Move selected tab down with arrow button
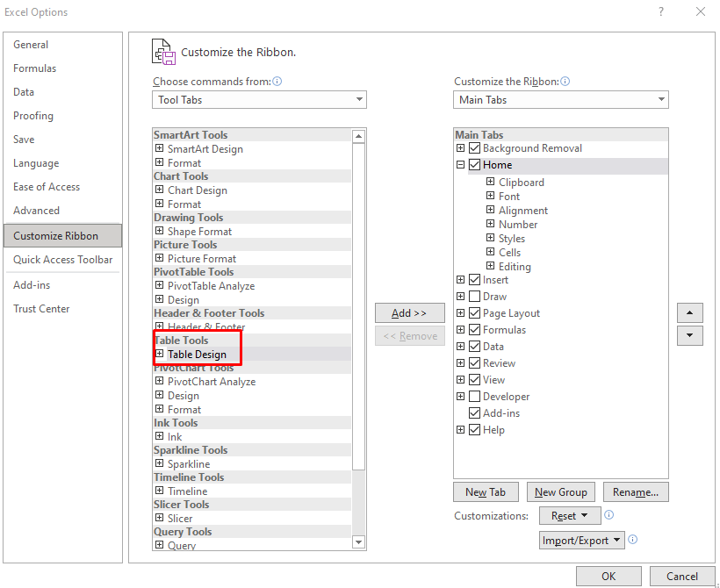This screenshot has height=588, width=720. 689,335
